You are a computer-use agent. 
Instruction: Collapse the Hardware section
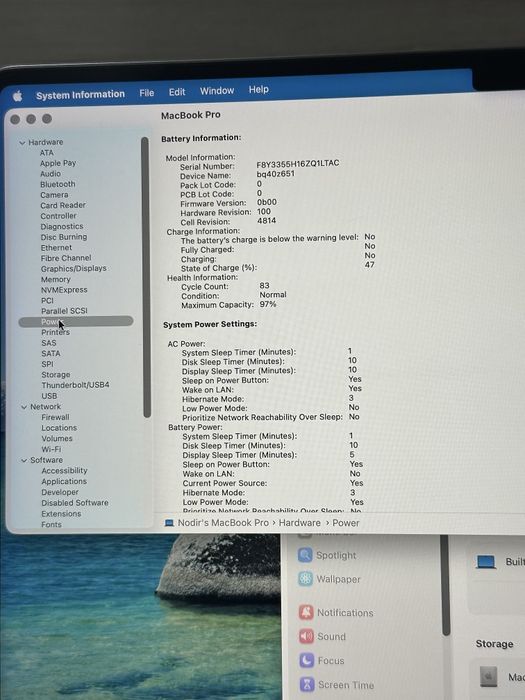point(22,143)
